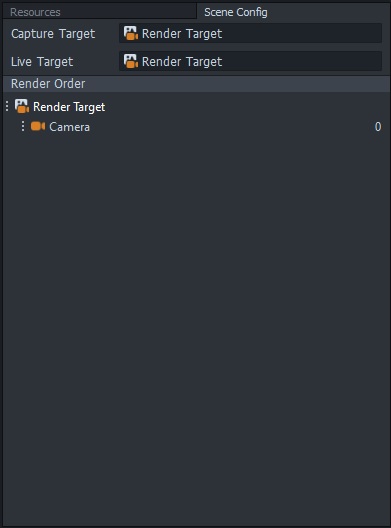
Task: Click the Camera render order value 0
Action: [378, 127]
